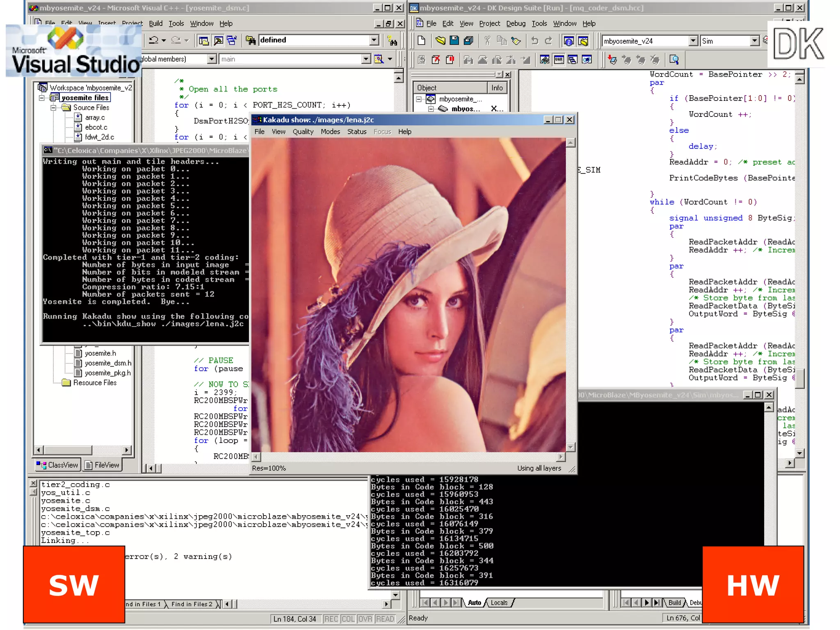This screenshot has width=840, height=630.
Task: Click the New file icon in DK toolbar
Action: [x=421, y=40]
